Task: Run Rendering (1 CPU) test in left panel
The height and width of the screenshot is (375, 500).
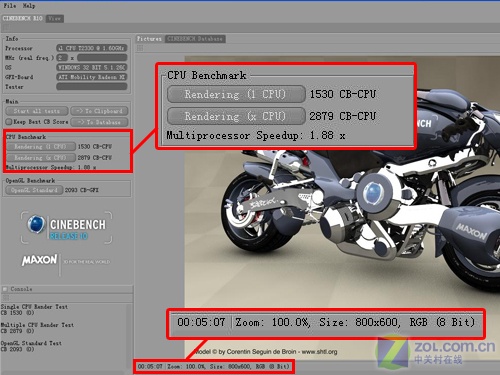Action: pyautogui.click(x=40, y=147)
